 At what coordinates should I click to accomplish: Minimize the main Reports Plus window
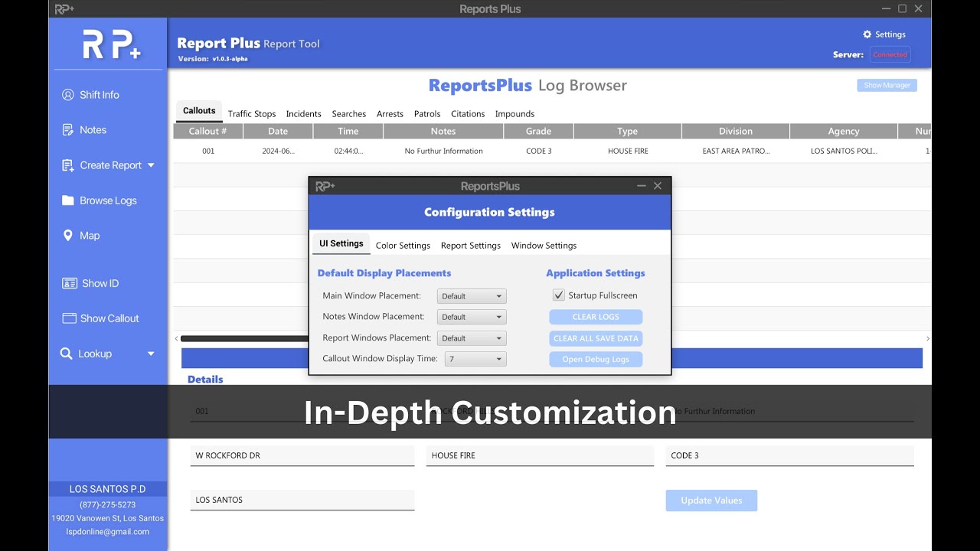click(x=887, y=9)
